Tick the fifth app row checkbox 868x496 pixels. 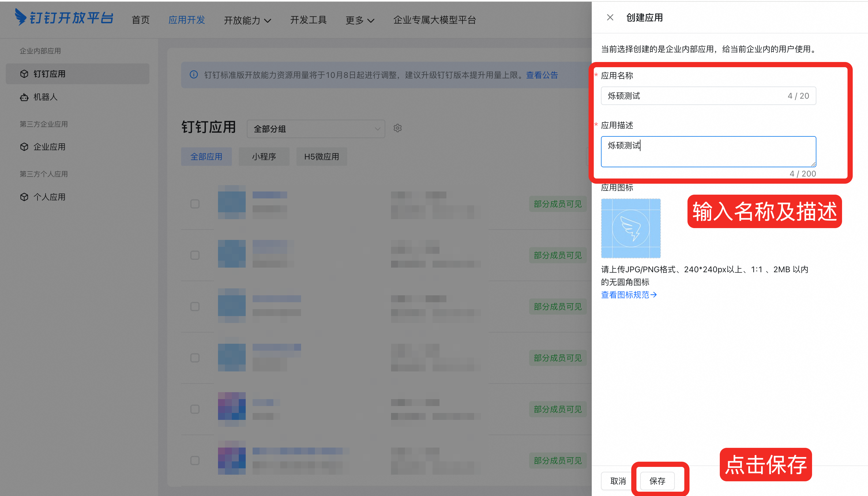[x=195, y=409]
